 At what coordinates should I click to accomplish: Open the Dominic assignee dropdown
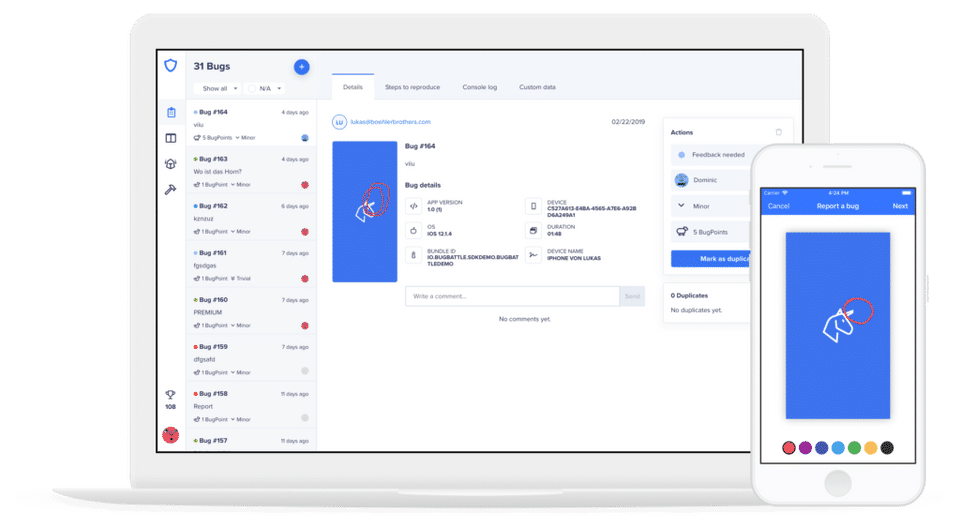coord(711,180)
